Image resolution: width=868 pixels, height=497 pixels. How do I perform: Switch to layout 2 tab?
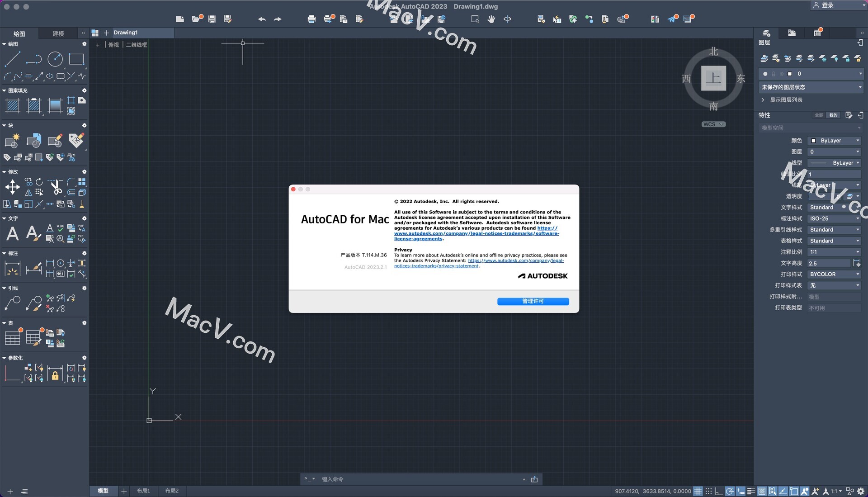pyautogui.click(x=172, y=491)
